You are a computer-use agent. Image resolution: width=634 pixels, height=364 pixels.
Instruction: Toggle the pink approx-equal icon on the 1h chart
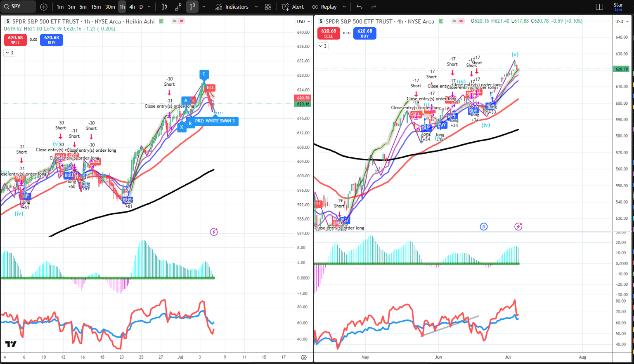[182, 21]
